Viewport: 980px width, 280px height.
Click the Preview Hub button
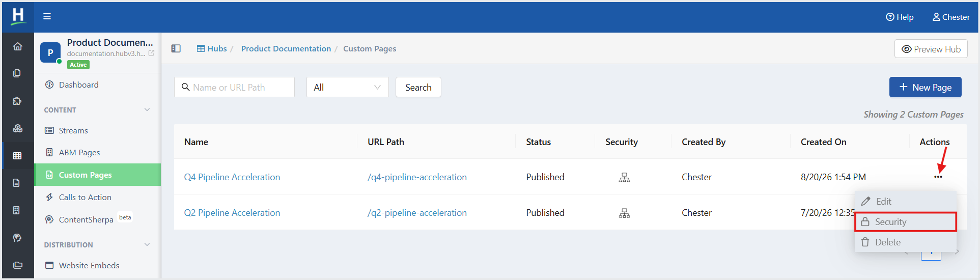[931, 49]
